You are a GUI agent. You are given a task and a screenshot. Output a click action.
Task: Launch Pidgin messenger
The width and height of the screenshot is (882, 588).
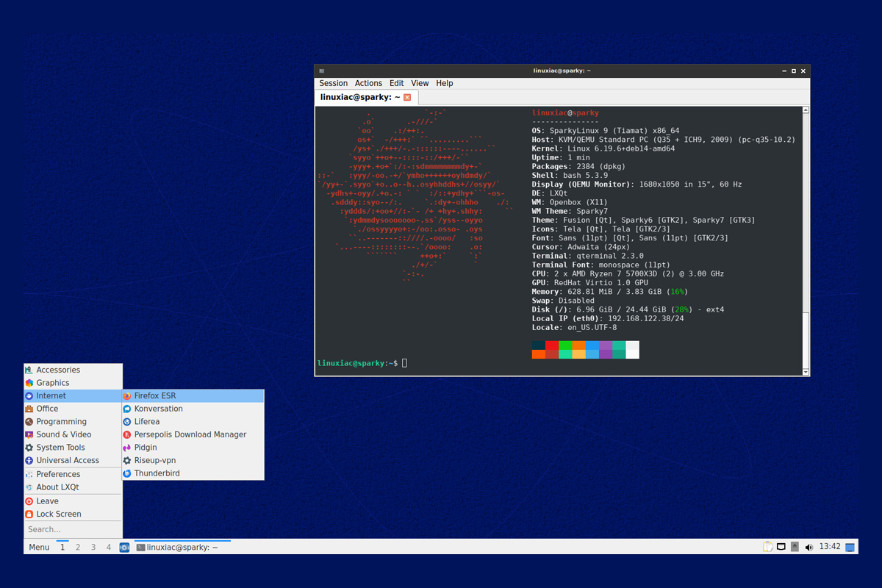click(x=193, y=448)
